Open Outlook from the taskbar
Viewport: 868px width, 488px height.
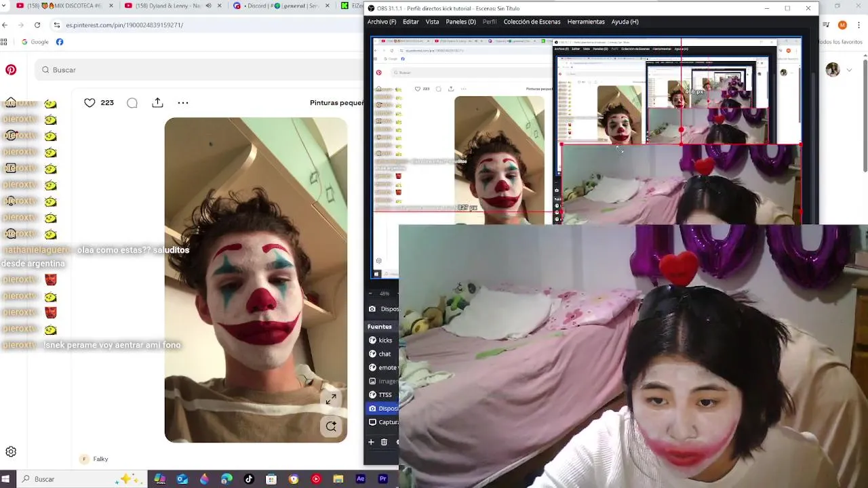182,479
